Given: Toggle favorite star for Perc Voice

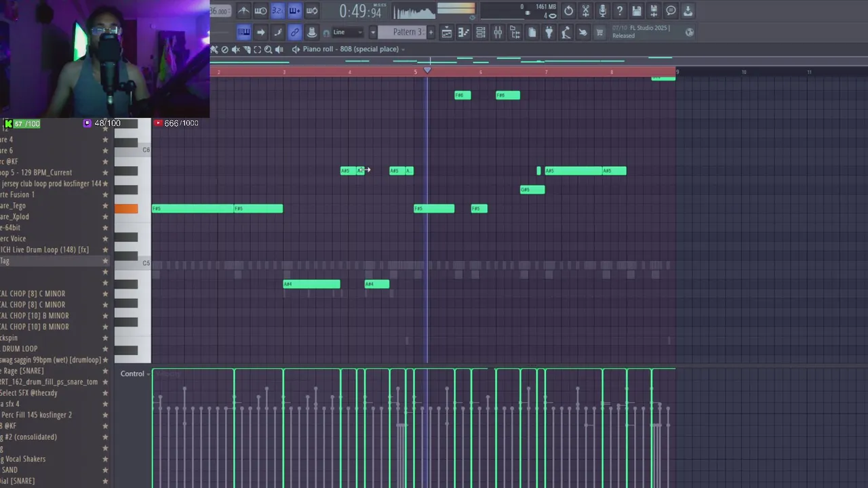Looking at the screenshot, I should pos(105,239).
